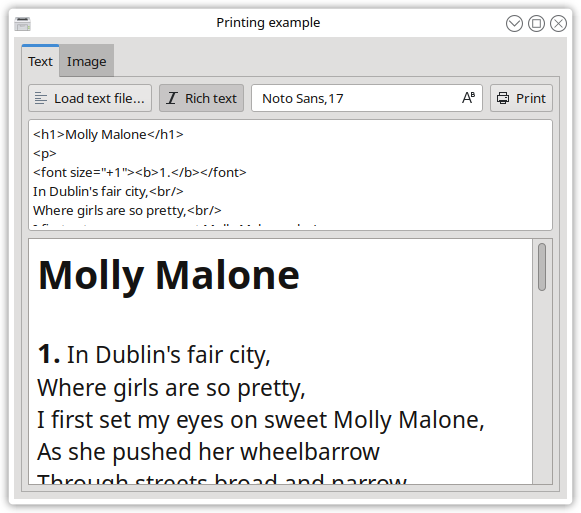Open font chooser via the A-B icon
The image size is (581, 513).
pyautogui.click(x=468, y=98)
